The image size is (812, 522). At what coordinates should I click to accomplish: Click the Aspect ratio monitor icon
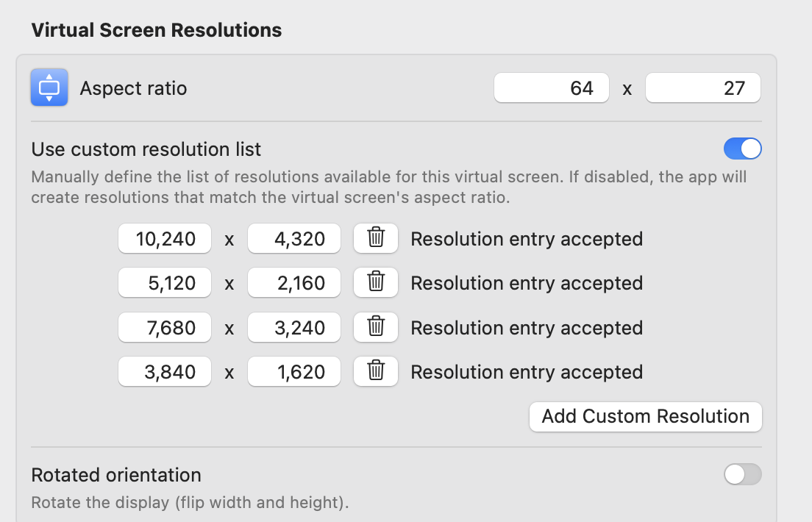click(x=49, y=87)
